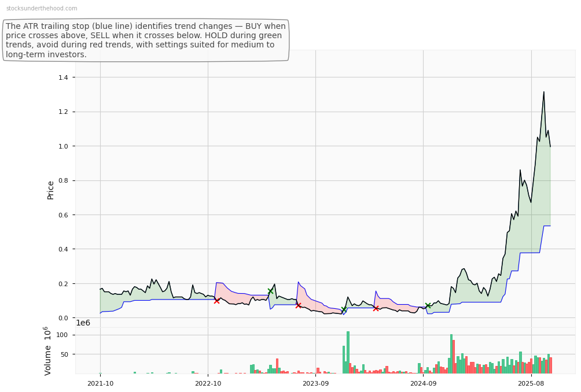Select the 2023-09 date axis label
Viewport: 581px width, 392px height.
click(315, 383)
